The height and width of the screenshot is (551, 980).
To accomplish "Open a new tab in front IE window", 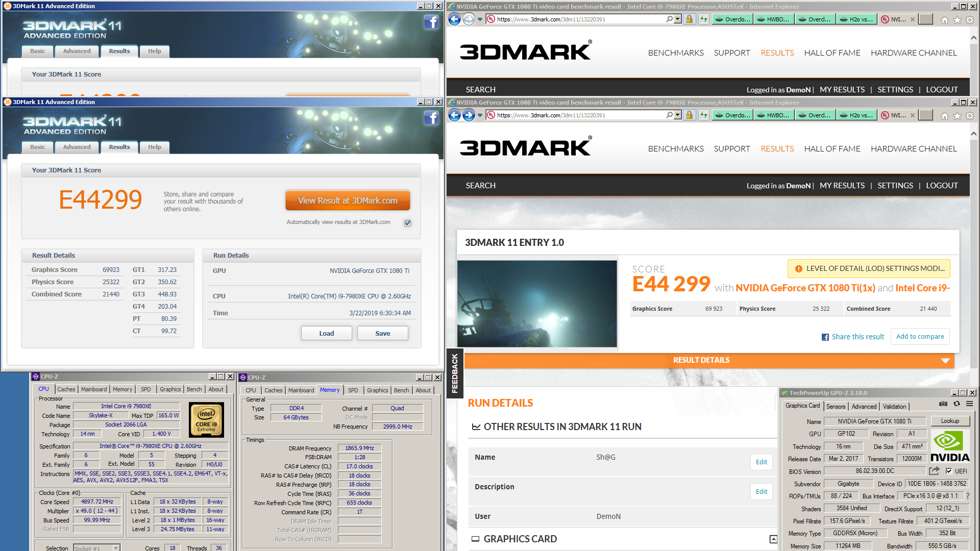I will (926, 115).
